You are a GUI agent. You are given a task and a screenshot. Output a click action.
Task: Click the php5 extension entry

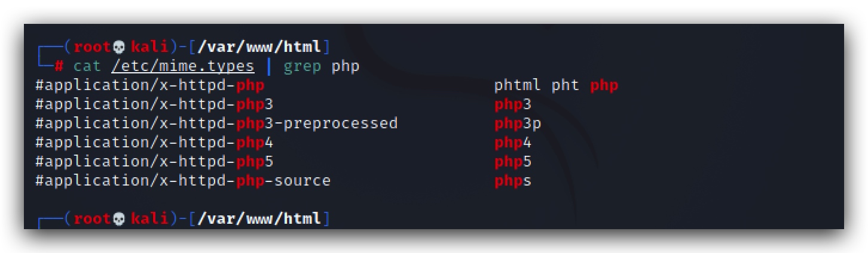pos(513,162)
